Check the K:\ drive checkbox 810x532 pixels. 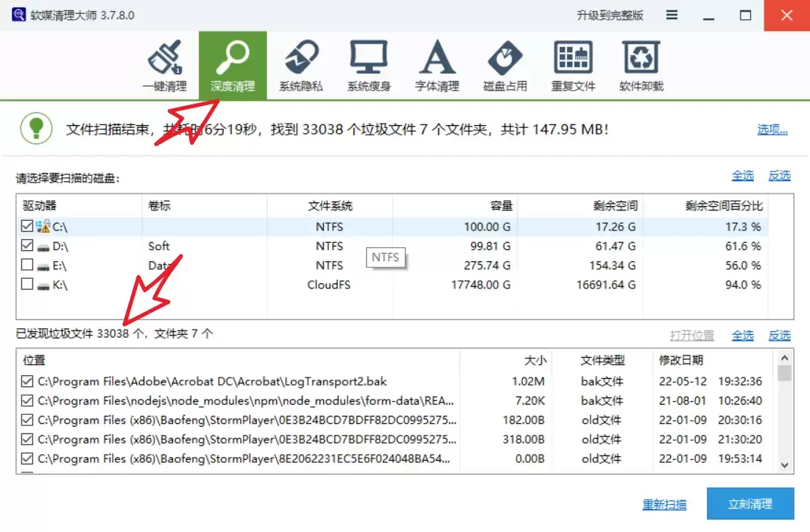(x=27, y=284)
